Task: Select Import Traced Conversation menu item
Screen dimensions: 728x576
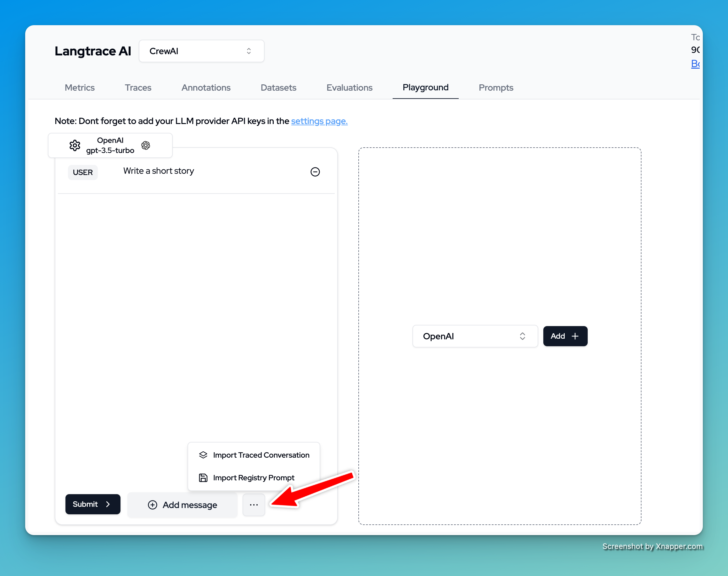Action: [261, 455]
